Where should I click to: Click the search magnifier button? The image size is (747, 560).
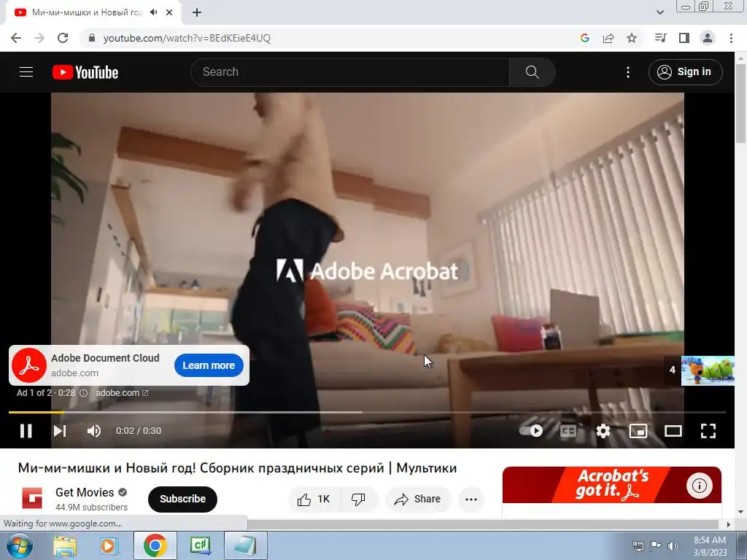click(x=532, y=72)
